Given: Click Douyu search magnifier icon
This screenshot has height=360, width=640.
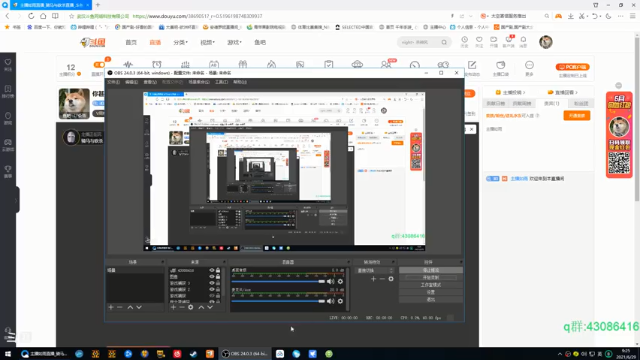Looking at the screenshot, I should (444, 42).
